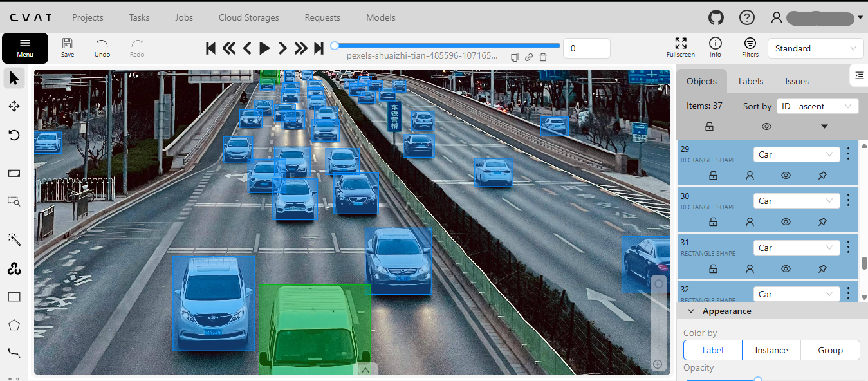This screenshot has height=381, width=868.
Task: Click the frame number input field
Action: coord(586,48)
